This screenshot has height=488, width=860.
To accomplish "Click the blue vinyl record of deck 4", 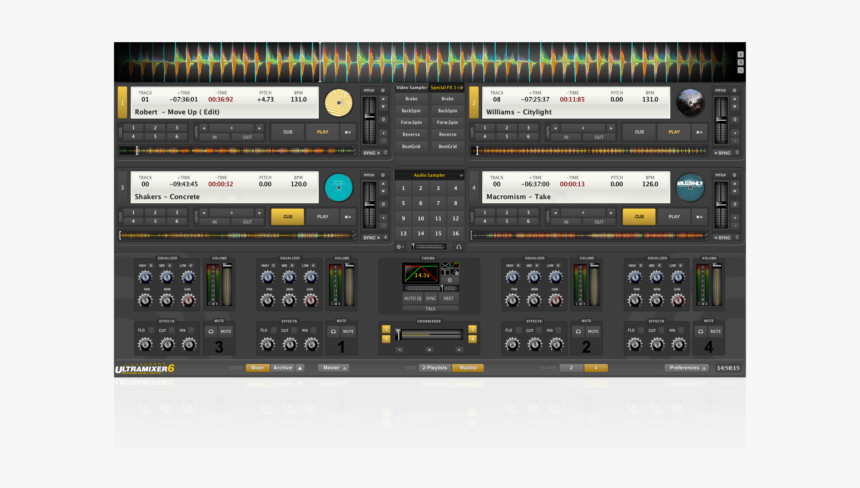I will (690, 188).
